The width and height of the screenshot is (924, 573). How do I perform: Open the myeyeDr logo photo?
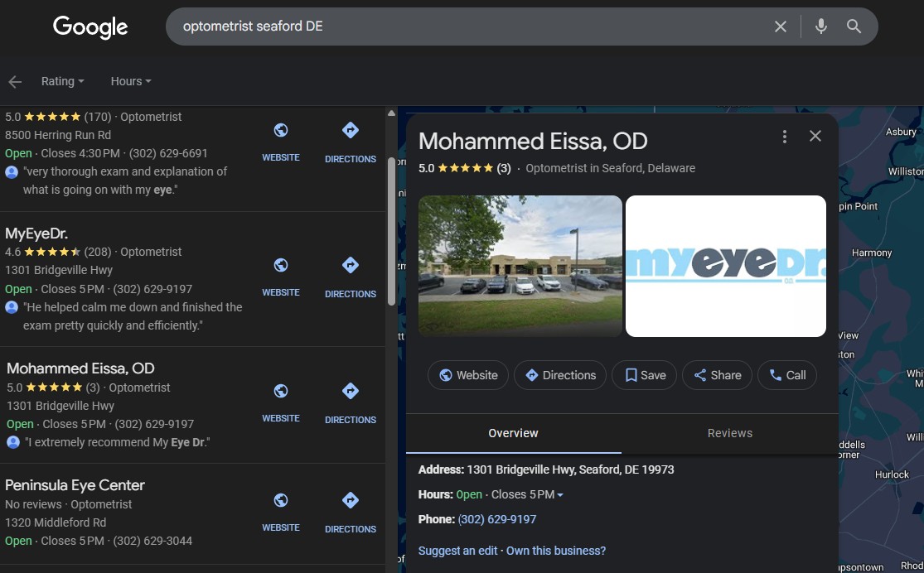tap(725, 266)
